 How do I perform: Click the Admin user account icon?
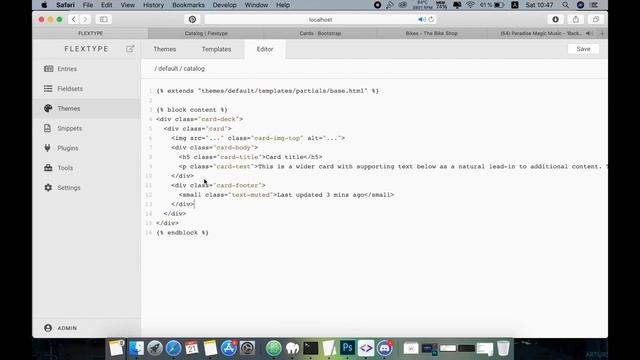click(48, 328)
